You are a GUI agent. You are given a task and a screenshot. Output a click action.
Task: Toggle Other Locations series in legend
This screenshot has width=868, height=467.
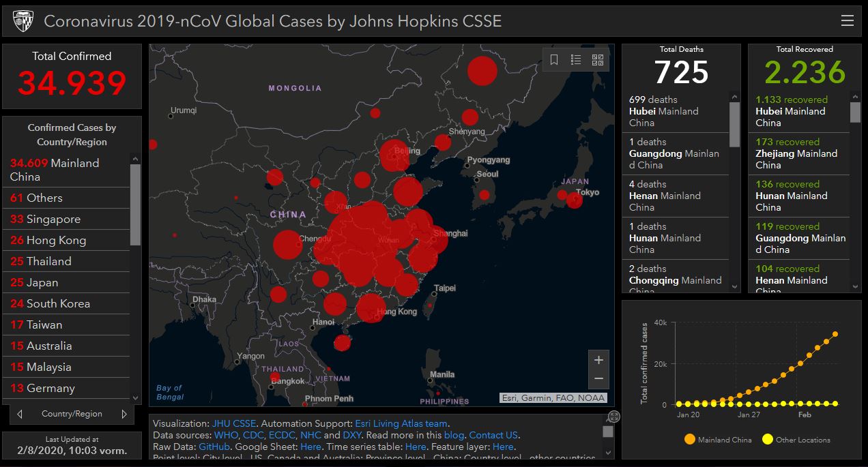[796, 440]
